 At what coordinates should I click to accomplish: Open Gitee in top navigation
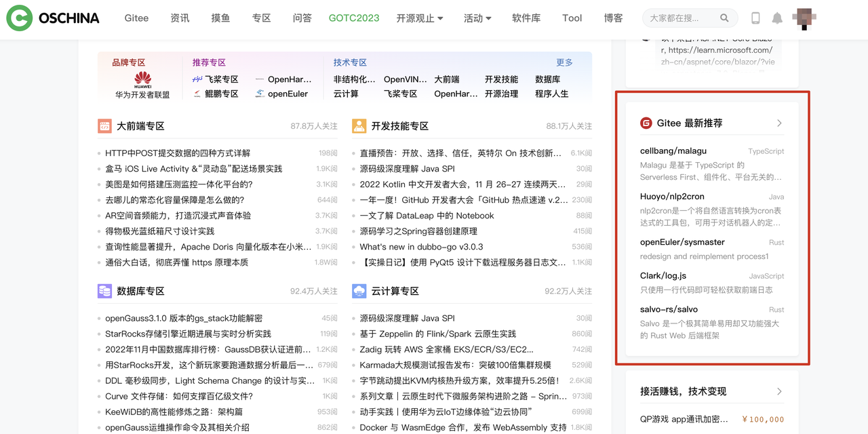(136, 18)
